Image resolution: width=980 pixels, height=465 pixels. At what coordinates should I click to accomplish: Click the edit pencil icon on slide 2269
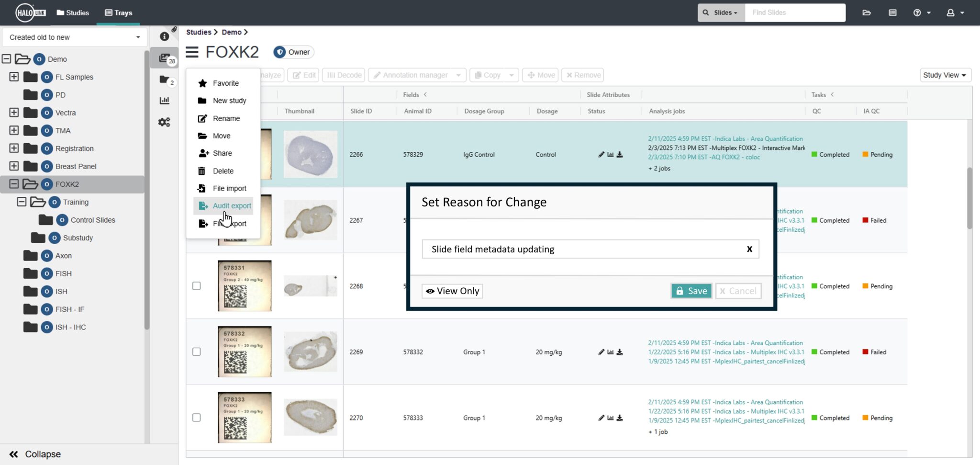coord(601,352)
